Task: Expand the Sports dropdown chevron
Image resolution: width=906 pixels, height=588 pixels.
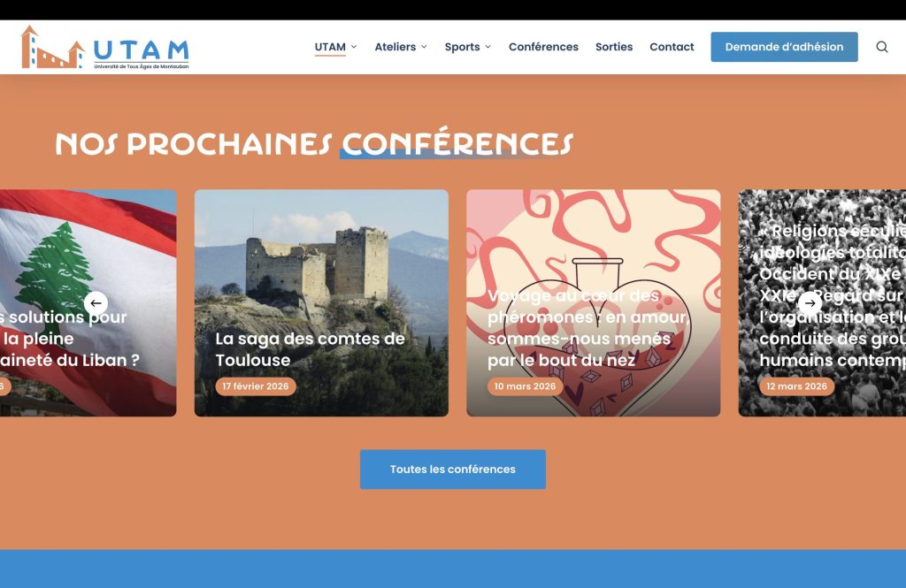Action: [488, 47]
